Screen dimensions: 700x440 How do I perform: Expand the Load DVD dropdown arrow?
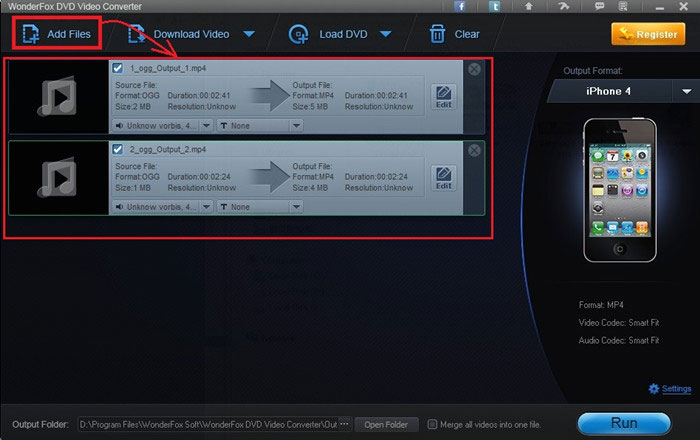point(386,34)
